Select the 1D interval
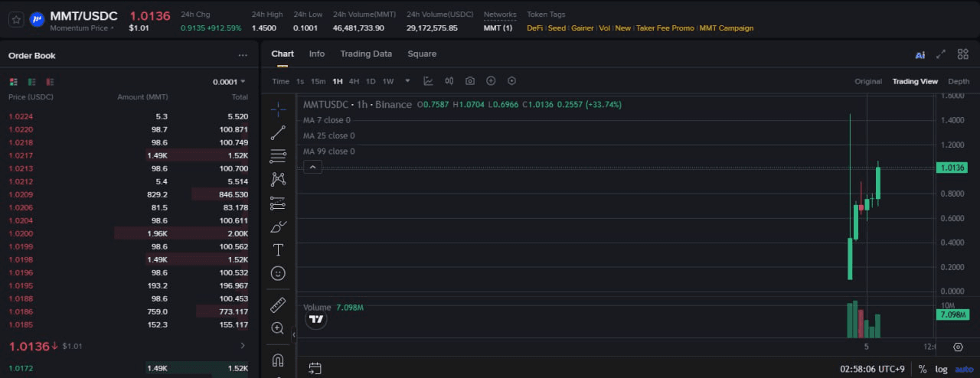 pos(371,81)
